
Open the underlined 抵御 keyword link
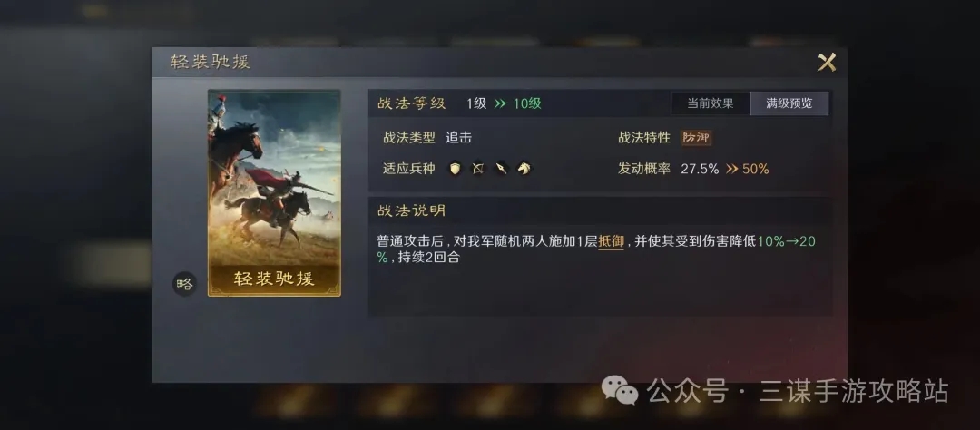[x=612, y=242]
